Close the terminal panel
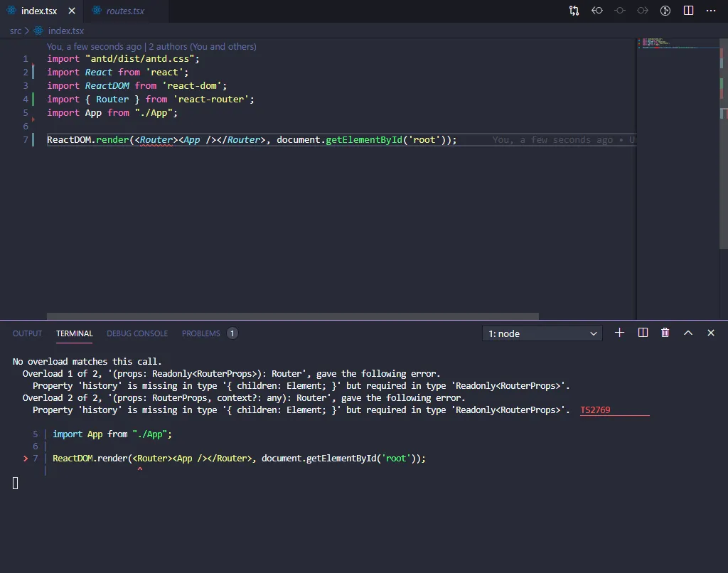Screen dimensions: 728x573 coord(711,333)
